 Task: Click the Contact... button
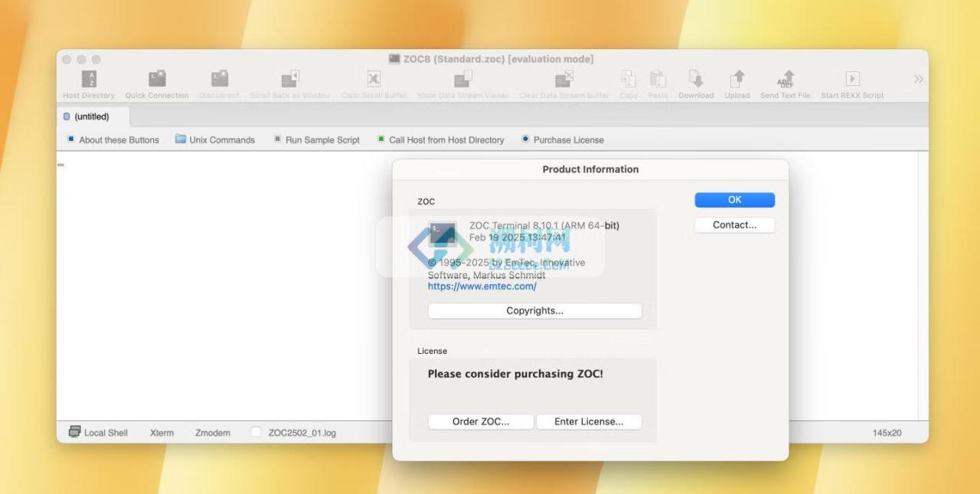coord(735,225)
